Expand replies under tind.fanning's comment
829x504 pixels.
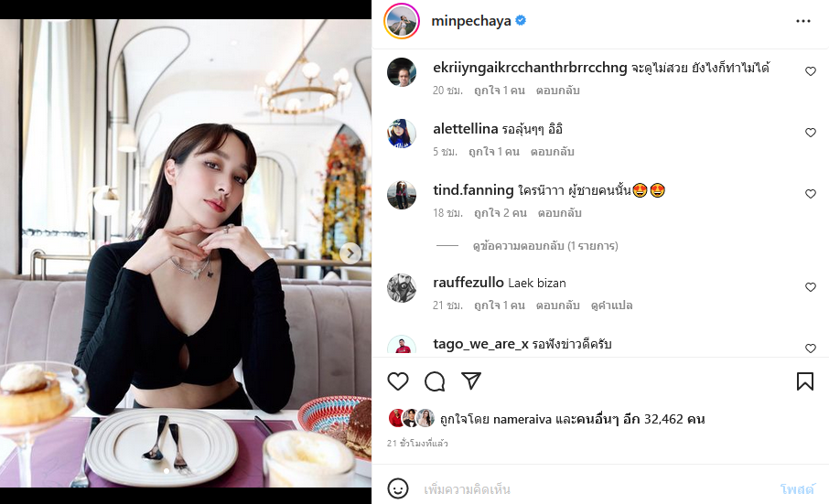click(544, 246)
